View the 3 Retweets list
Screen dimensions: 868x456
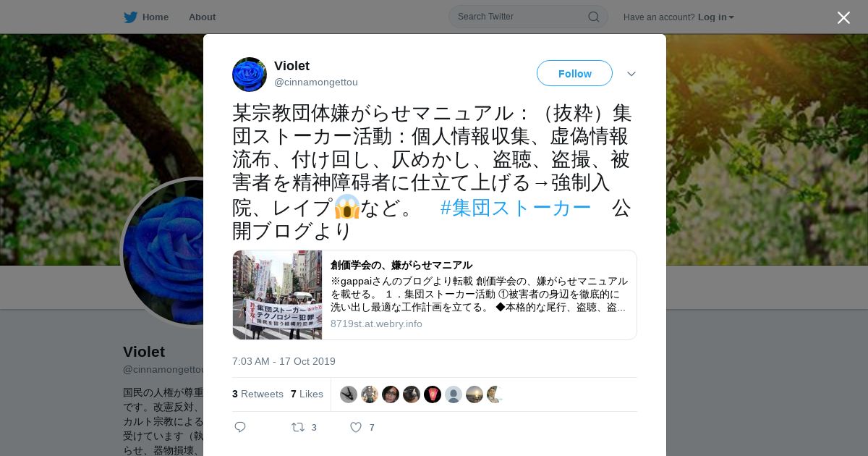[x=258, y=394]
